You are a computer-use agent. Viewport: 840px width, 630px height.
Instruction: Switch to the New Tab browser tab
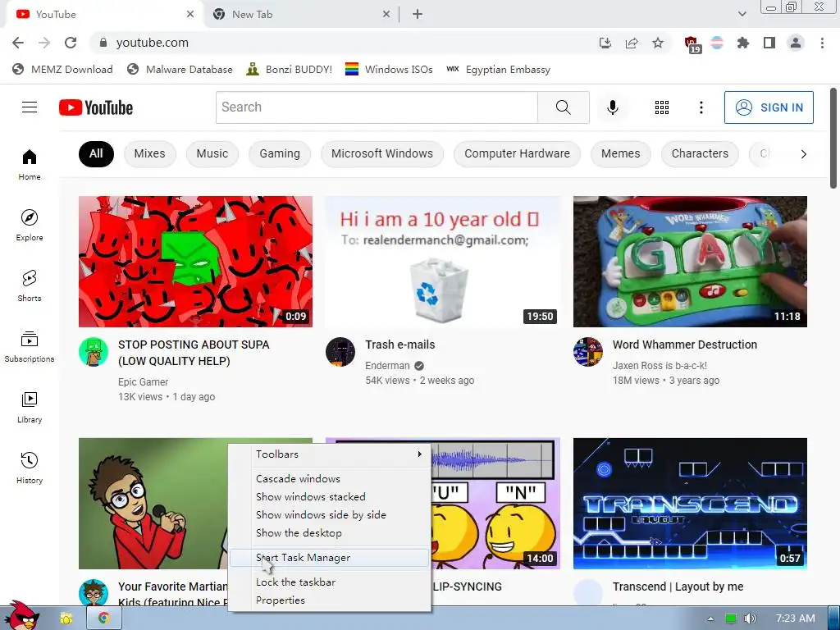coord(300,15)
